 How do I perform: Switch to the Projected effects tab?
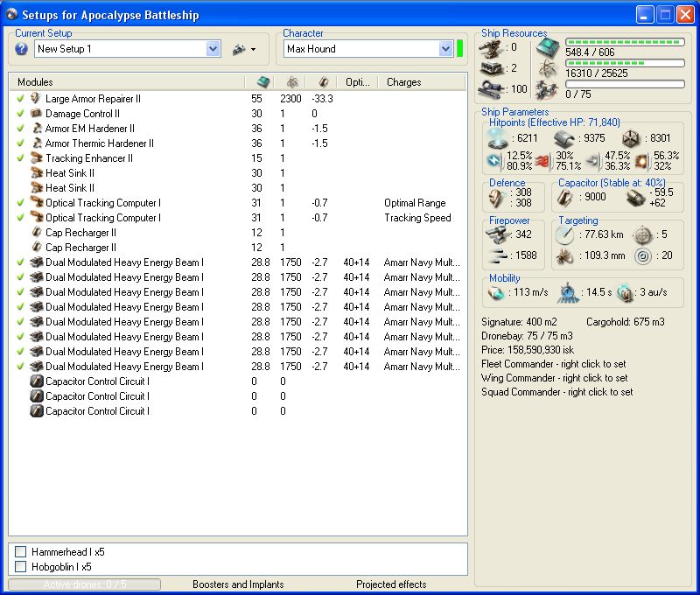pos(390,584)
